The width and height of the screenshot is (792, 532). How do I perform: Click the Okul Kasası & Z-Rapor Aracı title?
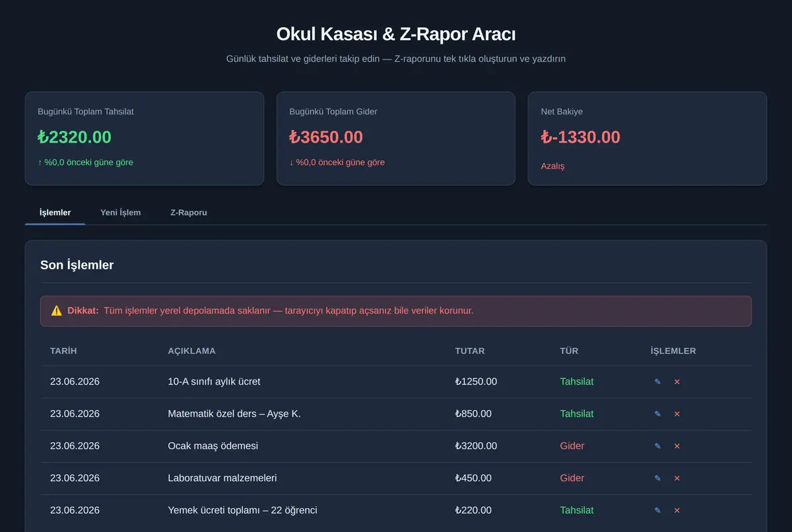tap(396, 34)
